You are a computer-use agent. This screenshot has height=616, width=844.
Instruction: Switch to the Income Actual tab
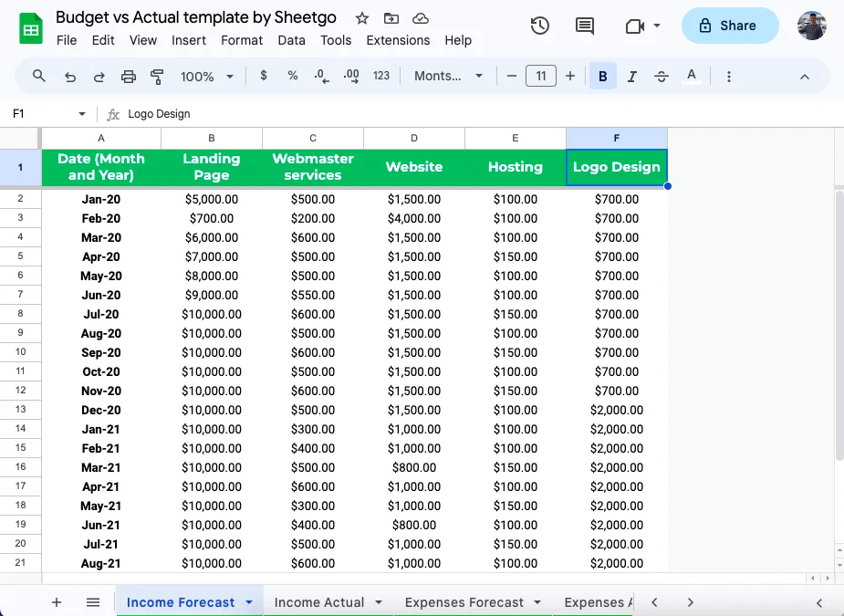(318, 602)
